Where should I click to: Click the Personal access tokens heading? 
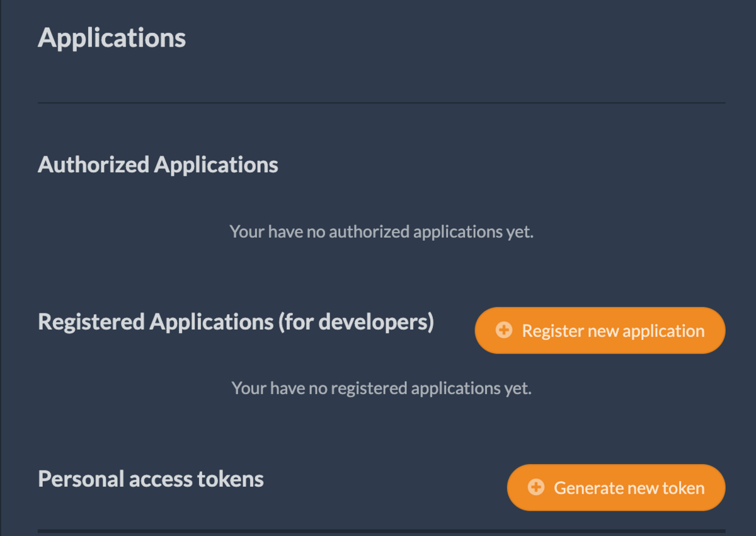tap(151, 479)
